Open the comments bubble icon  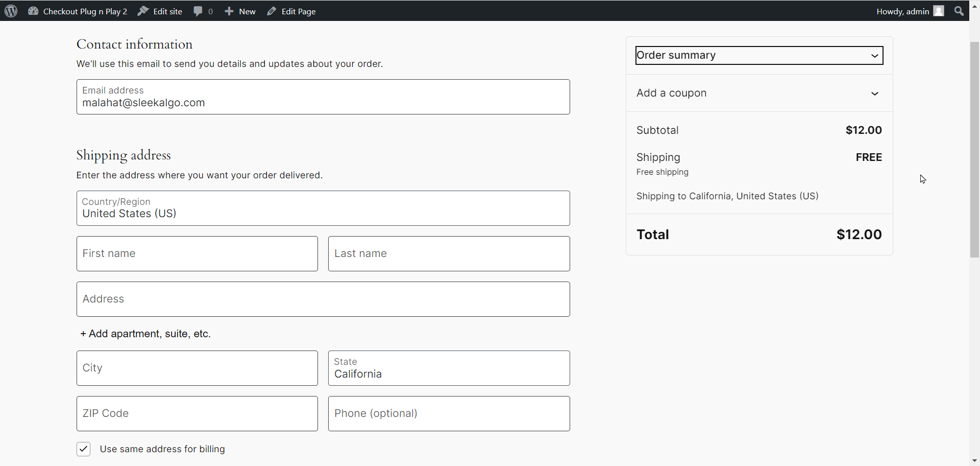[x=198, y=11]
